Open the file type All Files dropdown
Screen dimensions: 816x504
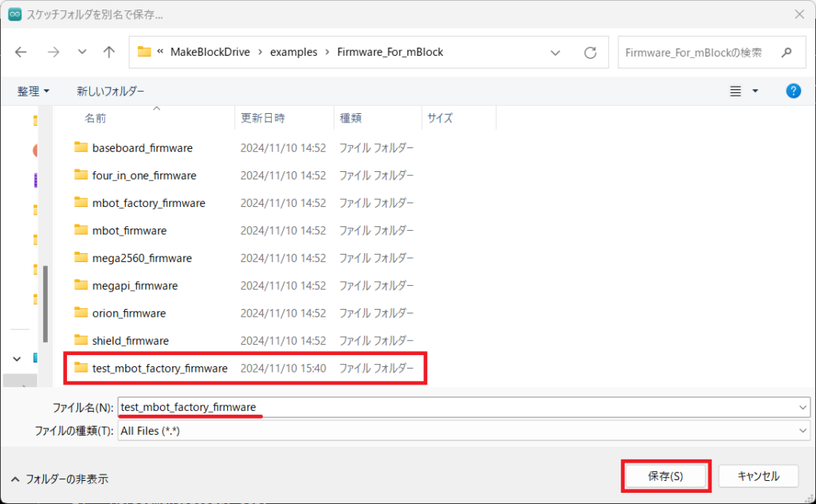tap(802, 431)
